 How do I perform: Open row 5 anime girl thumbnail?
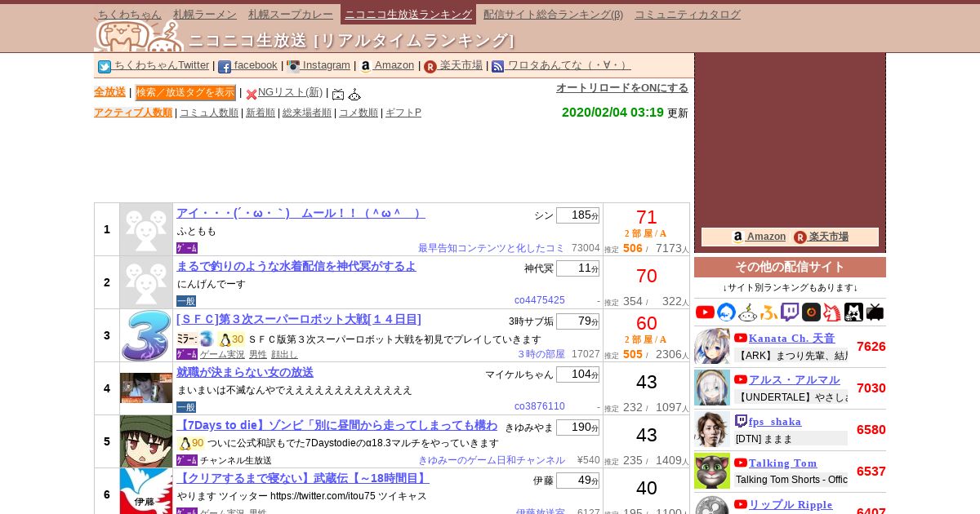tap(146, 441)
